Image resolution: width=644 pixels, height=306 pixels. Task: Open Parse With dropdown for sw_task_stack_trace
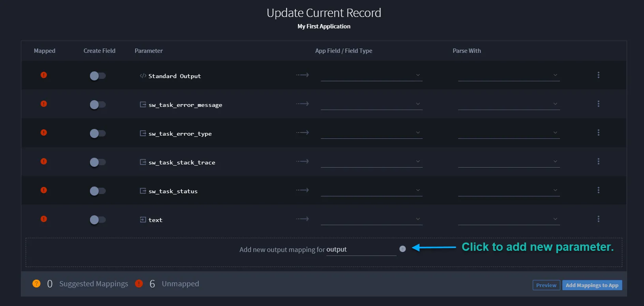pyautogui.click(x=509, y=162)
